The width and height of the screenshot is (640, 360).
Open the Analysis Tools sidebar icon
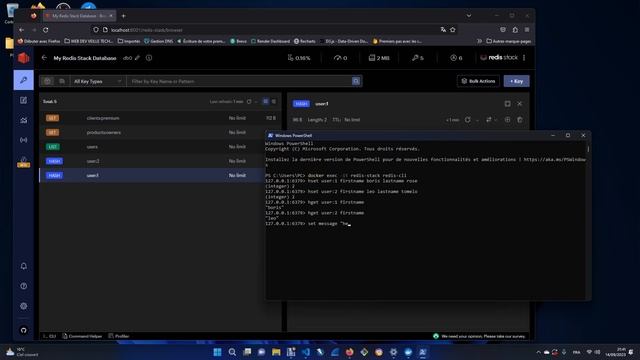click(x=24, y=120)
